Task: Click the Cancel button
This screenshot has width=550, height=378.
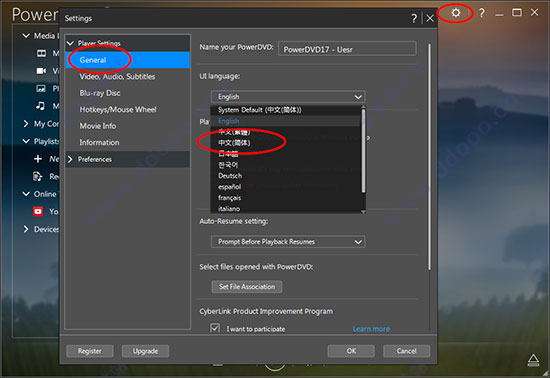Action: point(407,351)
